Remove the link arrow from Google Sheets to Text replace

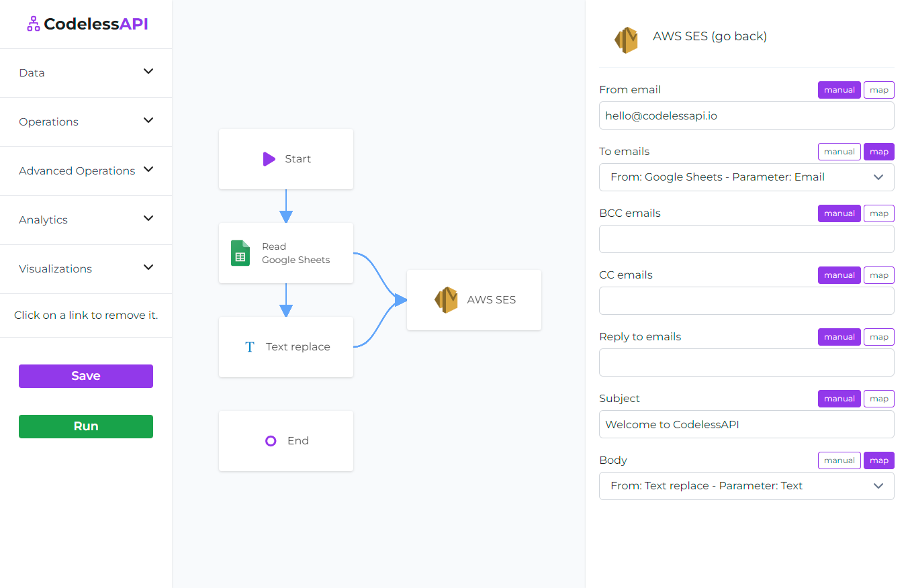[x=286, y=300]
